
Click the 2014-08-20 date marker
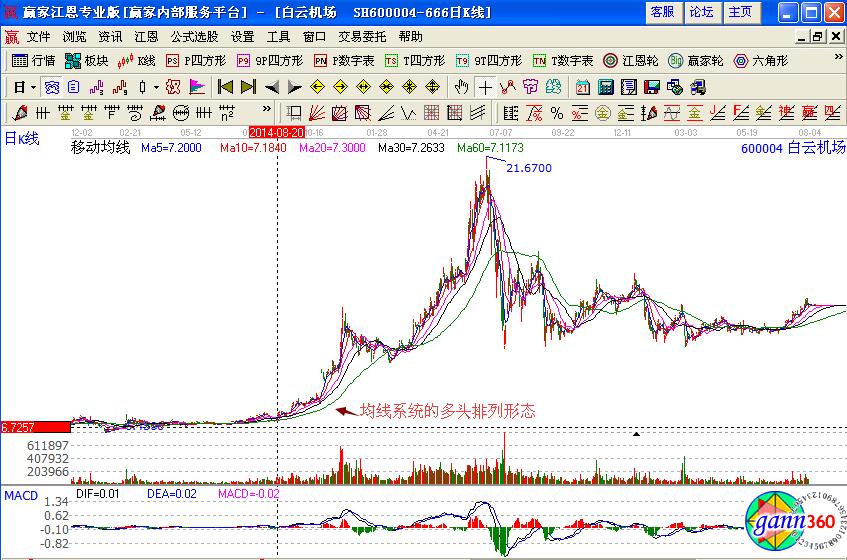click(x=276, y=132)
